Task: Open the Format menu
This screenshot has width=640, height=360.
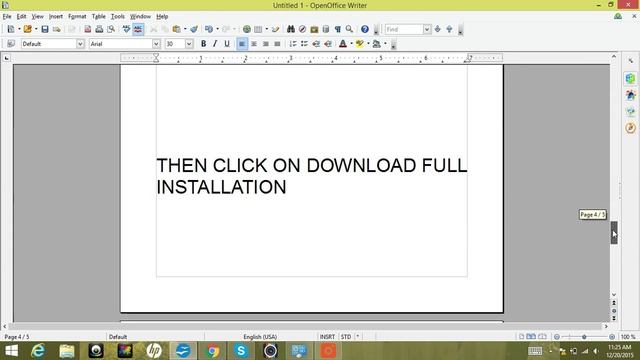Action: [77, 16]
